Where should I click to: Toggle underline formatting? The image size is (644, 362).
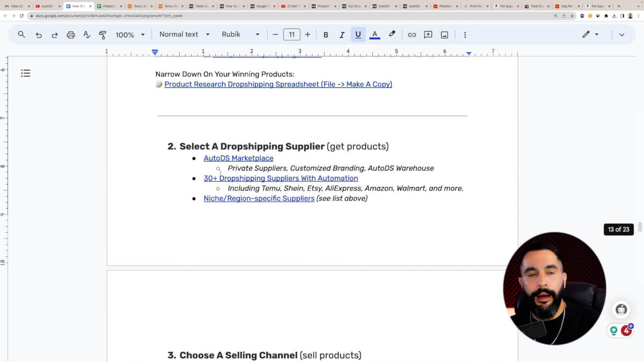(x=358, y=34)
